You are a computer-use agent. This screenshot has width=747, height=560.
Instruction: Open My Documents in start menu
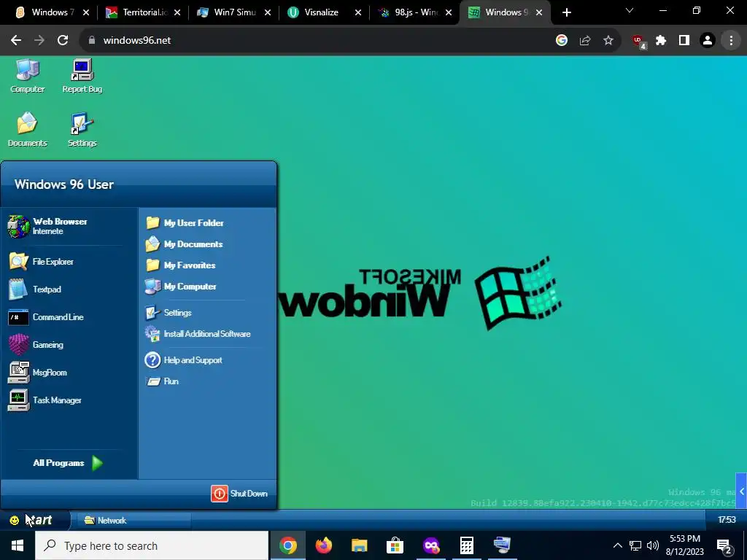[x=184, y=244]
